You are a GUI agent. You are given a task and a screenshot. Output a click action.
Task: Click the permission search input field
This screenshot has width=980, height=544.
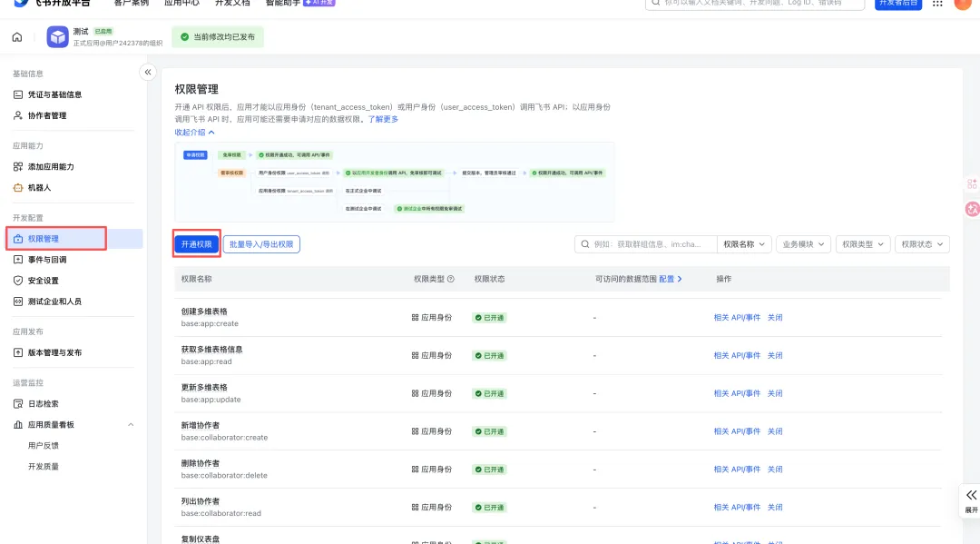point(646,244)
